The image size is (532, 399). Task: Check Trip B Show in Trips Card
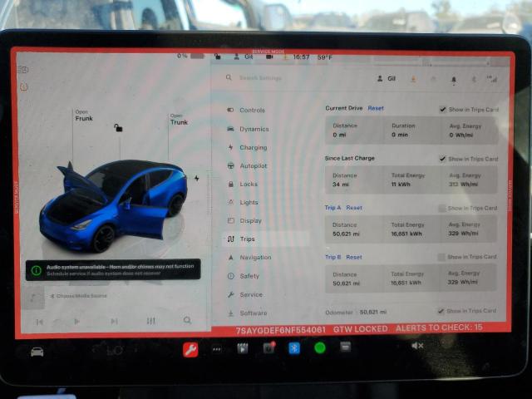(441, 257)
